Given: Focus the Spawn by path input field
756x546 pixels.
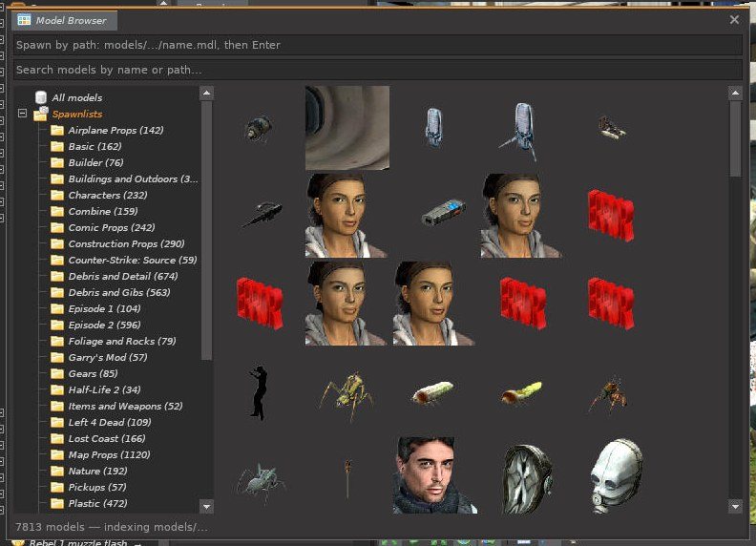Looking at the screenshot, I should [x=377, y=45].
